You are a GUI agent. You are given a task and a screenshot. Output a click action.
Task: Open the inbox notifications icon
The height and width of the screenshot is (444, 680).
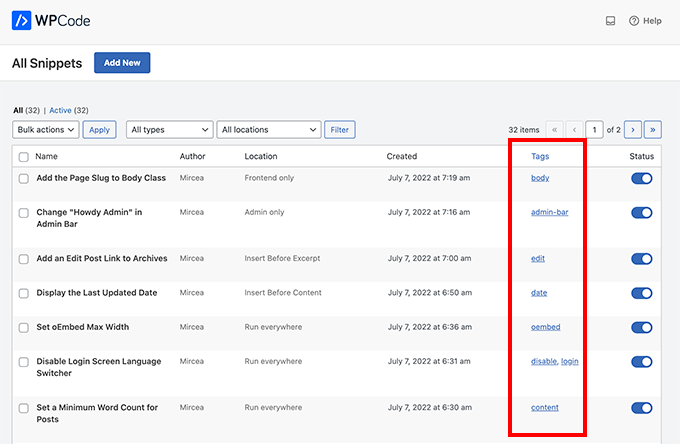[x=610, y=21]
